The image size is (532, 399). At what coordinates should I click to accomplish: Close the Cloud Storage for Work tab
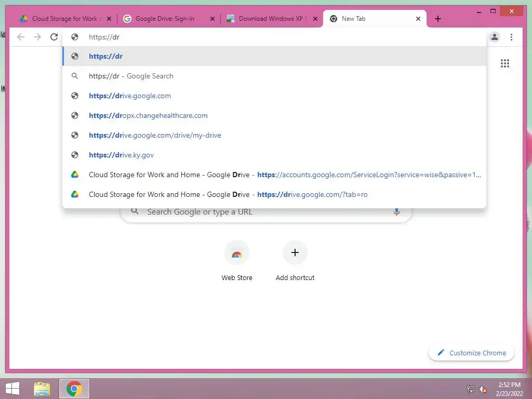(x=109, y=19)
